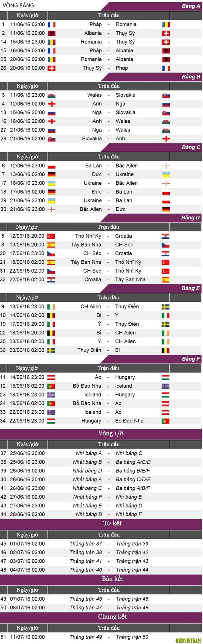
Task: Select the Bảng D group header
Action: coord(190,218)
